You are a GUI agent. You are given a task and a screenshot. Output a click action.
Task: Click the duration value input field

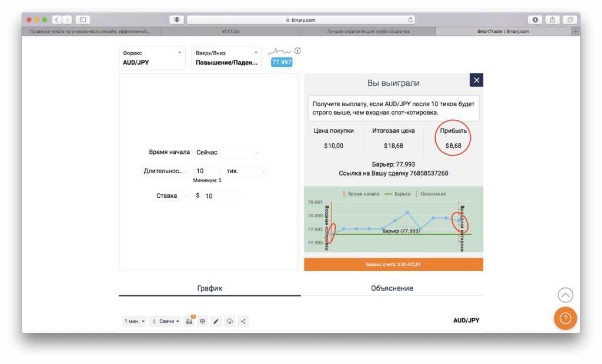(x=206, y=171)
